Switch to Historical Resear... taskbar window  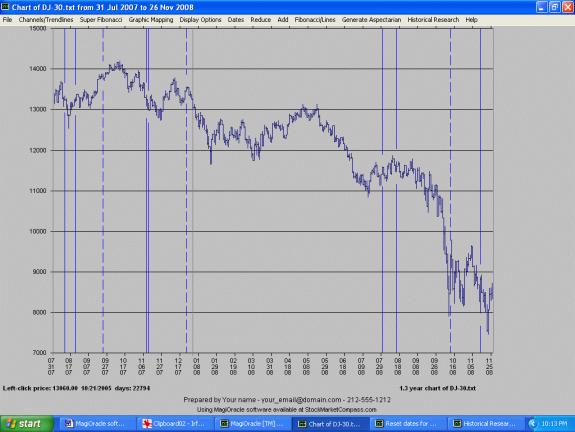pyautogui.click(x=484, y=424)
